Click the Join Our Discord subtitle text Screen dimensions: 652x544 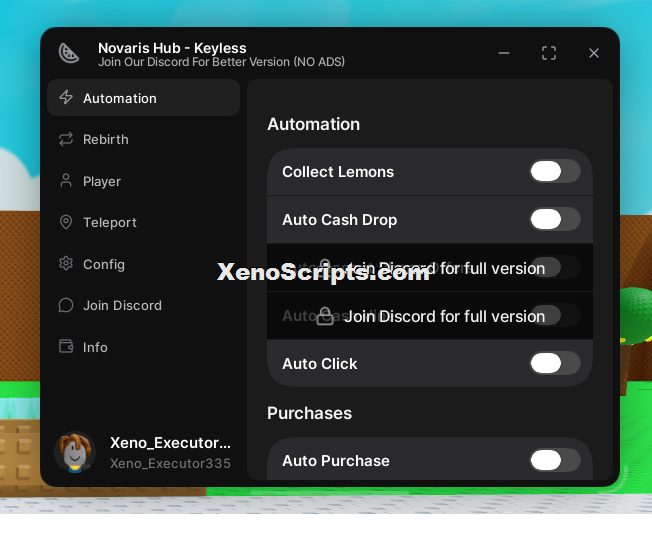221,62
